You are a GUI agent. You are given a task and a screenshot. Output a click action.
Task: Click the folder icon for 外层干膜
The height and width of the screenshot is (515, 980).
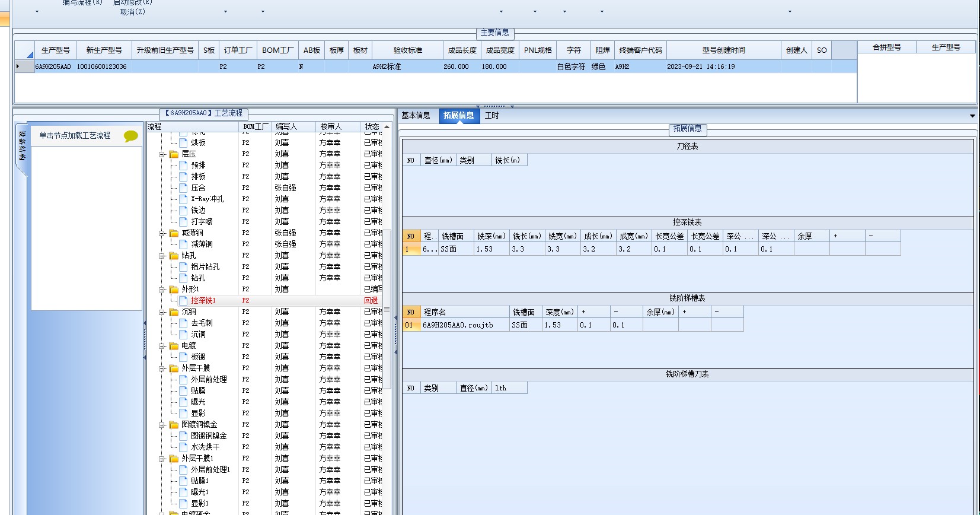(174, 368)
